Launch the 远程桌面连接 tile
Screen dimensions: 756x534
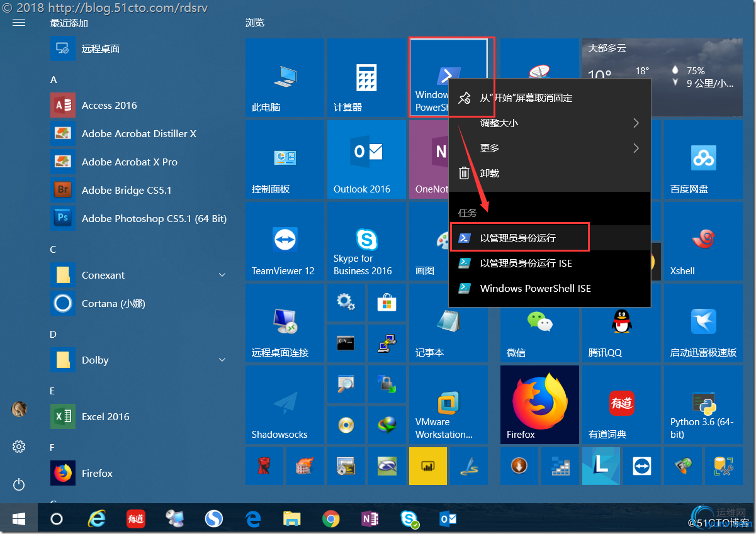285,323
